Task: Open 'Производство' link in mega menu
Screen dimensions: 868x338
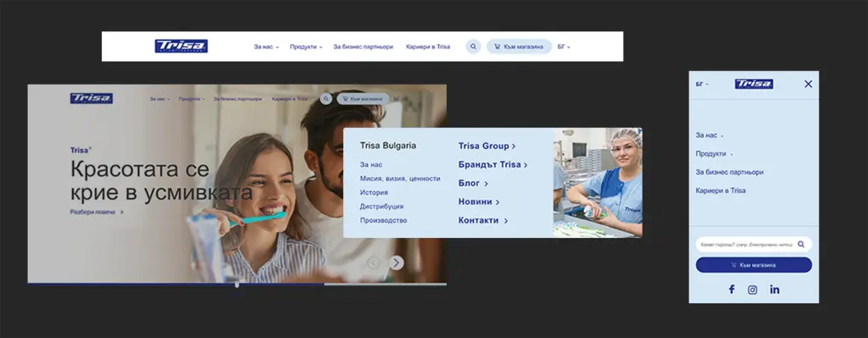Action: [x=383, y=220]
